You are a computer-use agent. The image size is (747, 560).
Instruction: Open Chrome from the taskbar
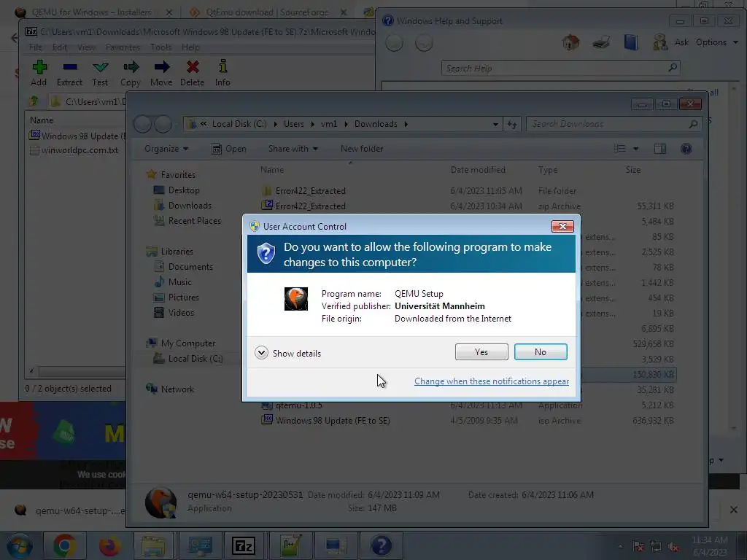(x=65, y=545)
